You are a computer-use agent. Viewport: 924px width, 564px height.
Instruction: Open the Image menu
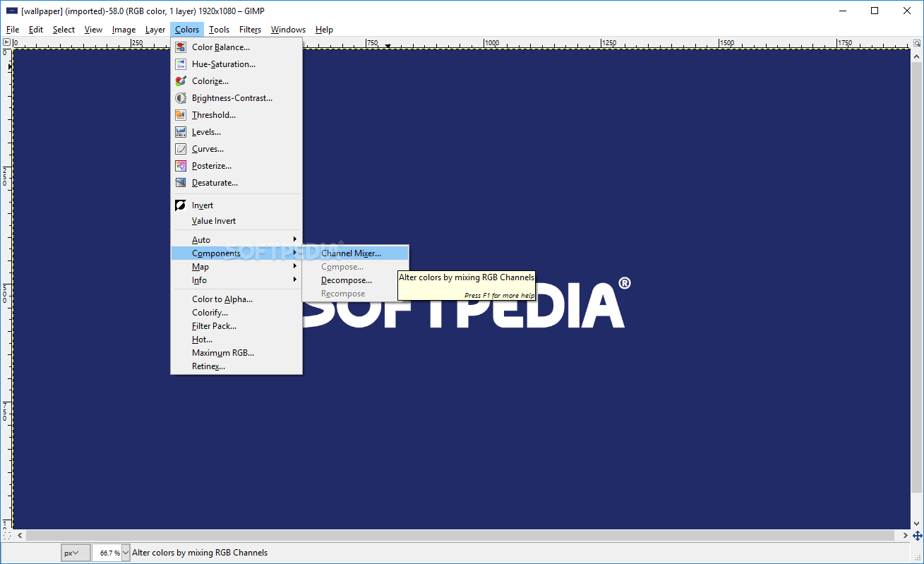coord(124,30)
